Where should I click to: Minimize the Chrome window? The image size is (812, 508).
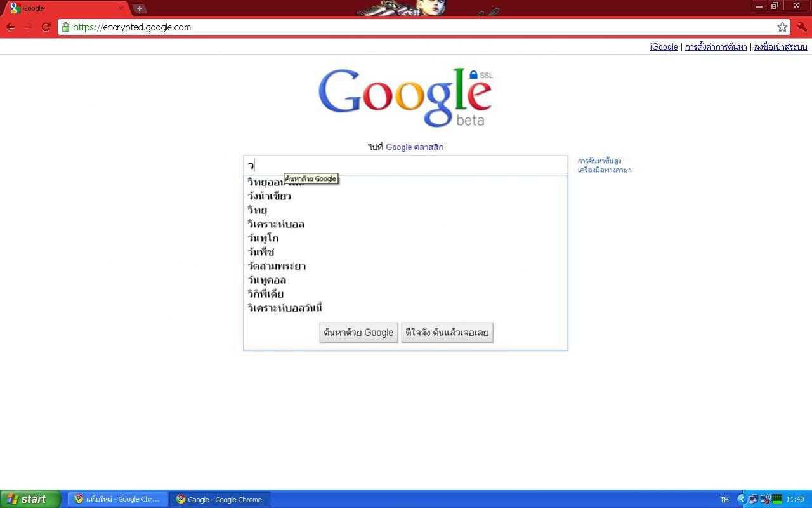[x=759, y=6]
